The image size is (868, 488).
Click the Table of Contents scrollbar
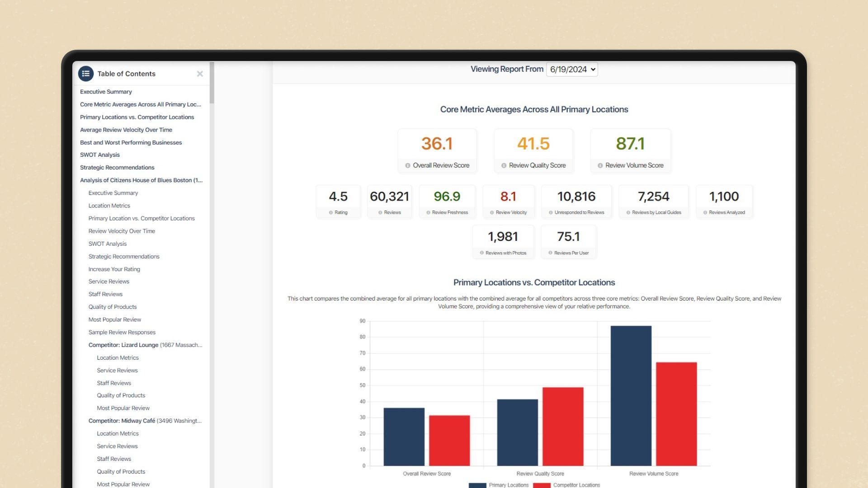tap(212, 82)
